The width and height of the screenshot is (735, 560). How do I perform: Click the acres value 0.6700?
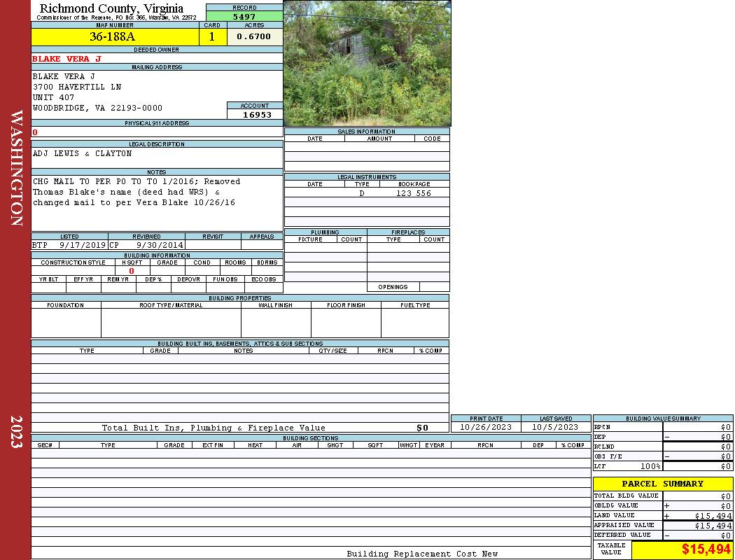tap(253, 37)
